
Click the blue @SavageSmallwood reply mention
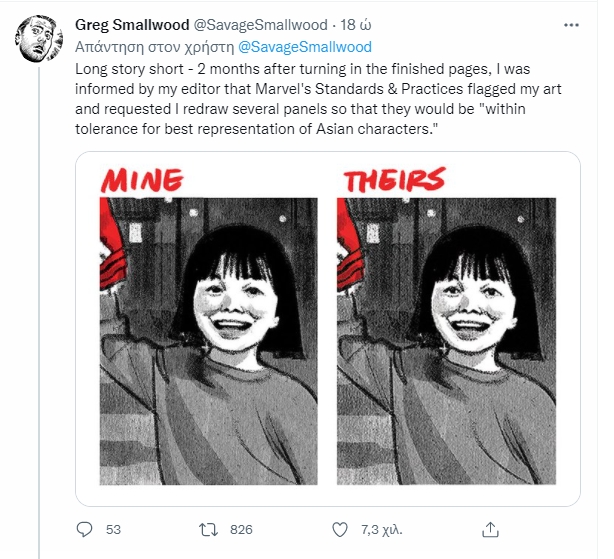(305, 46)
